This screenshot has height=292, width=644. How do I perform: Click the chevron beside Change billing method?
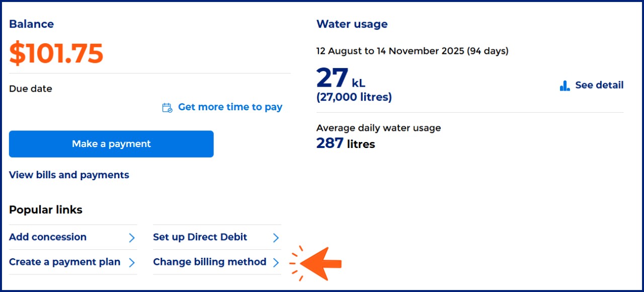(x=276, y=262)
